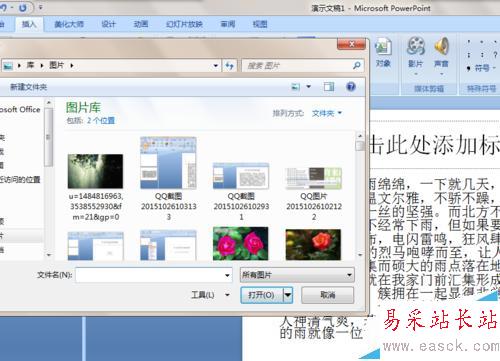This screenshot has width=500, height=361.
Task: Open the 工具(L) tools dropdown
Action: coord(210,295)
